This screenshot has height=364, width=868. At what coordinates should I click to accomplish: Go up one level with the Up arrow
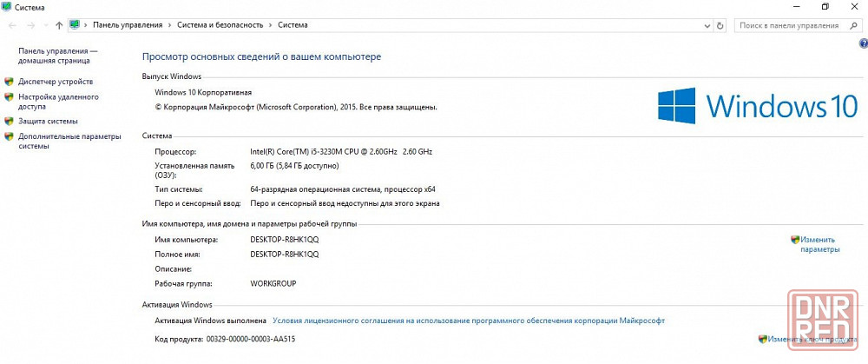(x=60, y=25)
